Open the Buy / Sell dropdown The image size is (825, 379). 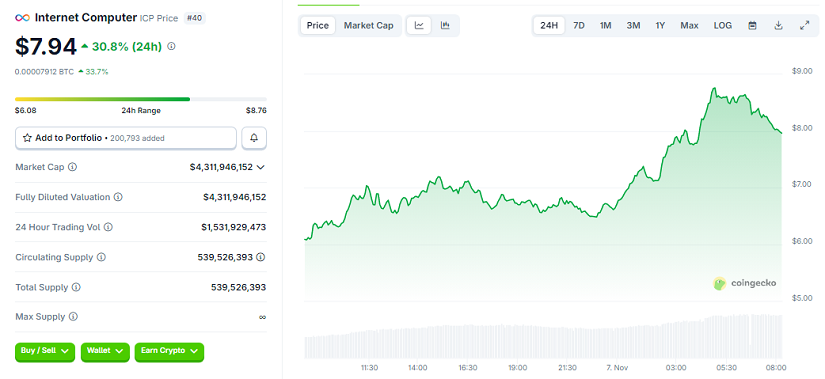45,351
